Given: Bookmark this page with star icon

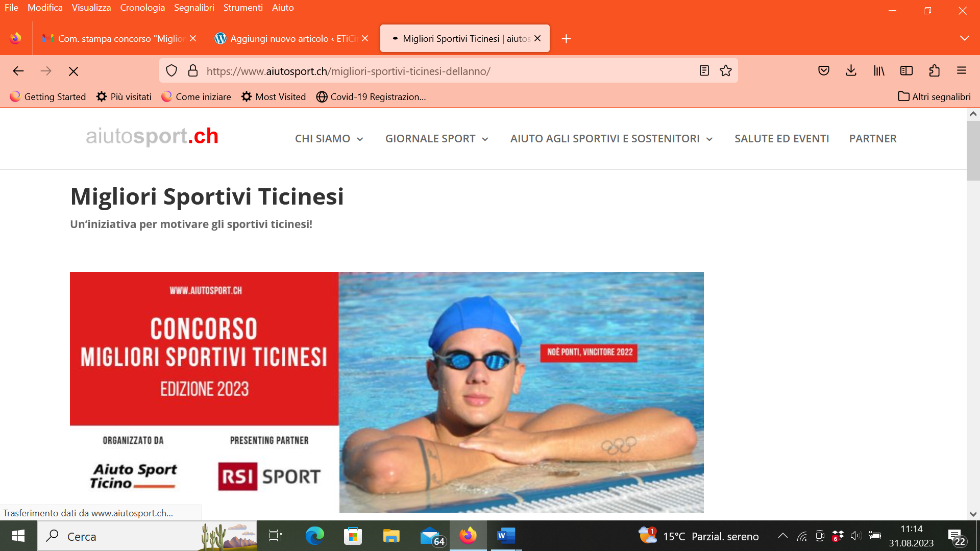Looking at the screenshot, I should [x=726, y=71].
